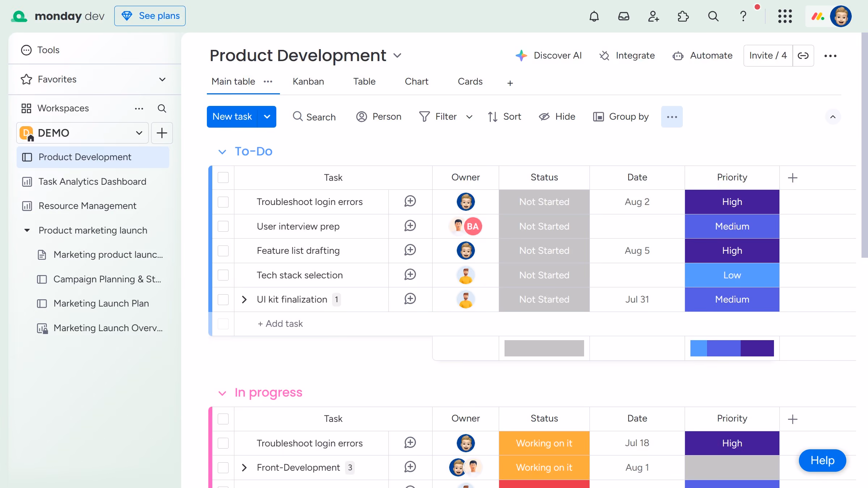Add update to Troubleshoot login errors in To-Do

[x=410, y=201]
